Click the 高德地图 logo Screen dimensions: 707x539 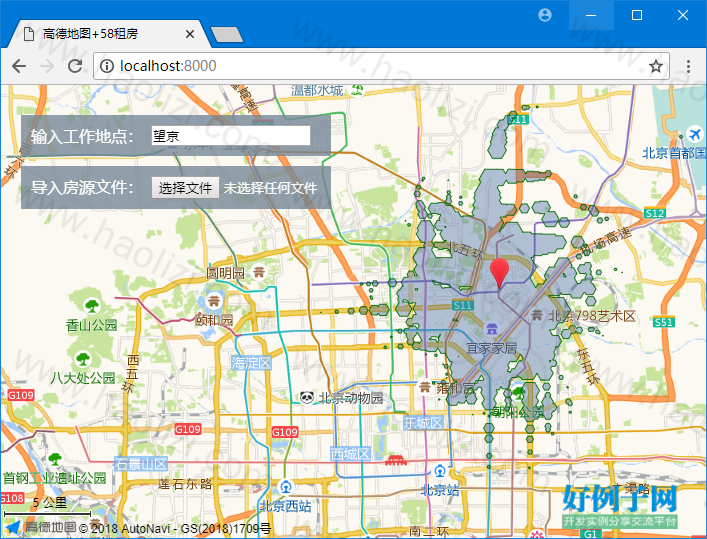tap(40, 527)
